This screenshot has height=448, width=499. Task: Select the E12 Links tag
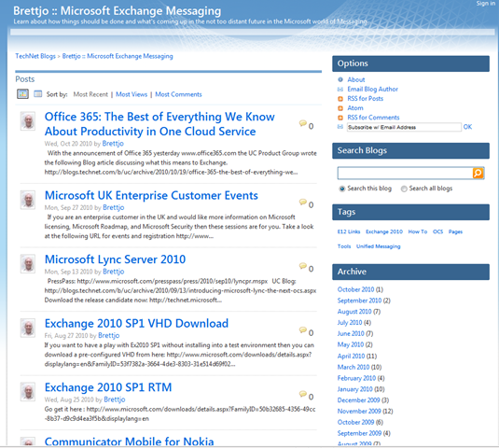pos(349,231)
